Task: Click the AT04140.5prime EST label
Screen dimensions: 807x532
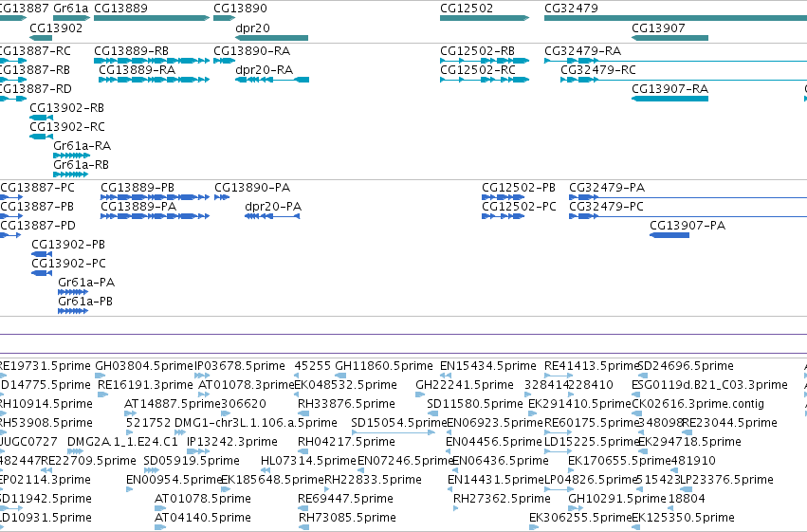Action: 203,519
